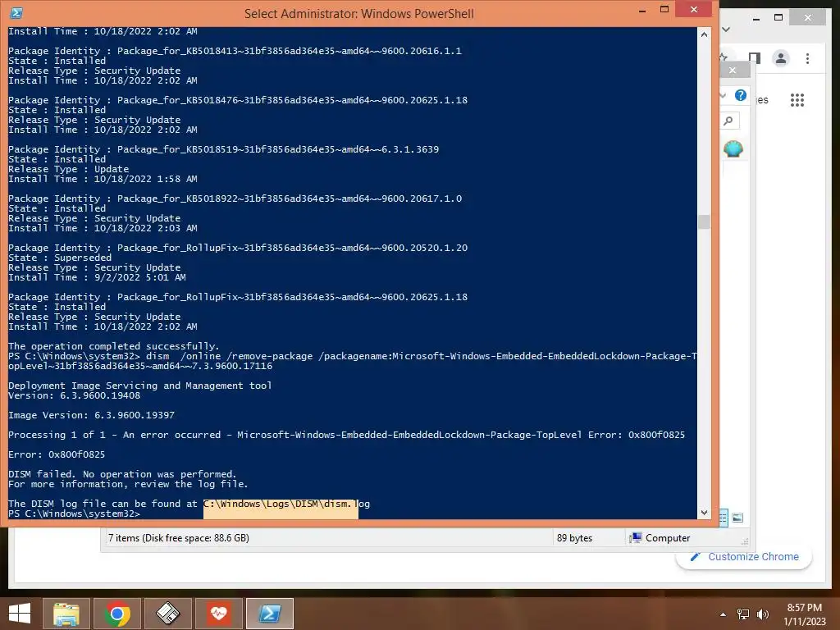
Task: Open the Chrome profile avatar
Action: tap(781, 58)
